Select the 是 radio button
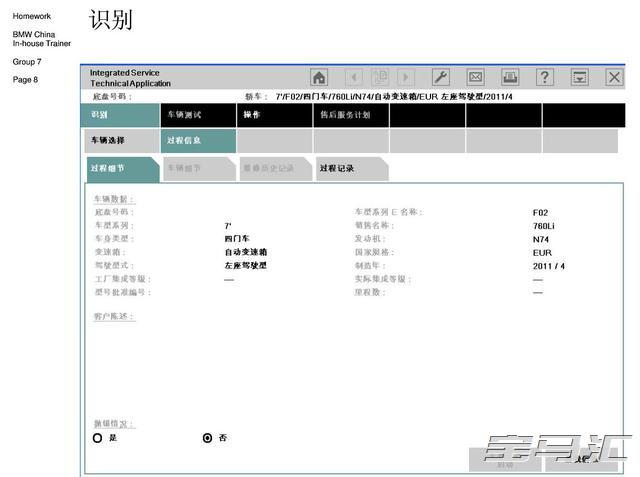Viewport: 640px width, 477px height. (x=98, y=438)
